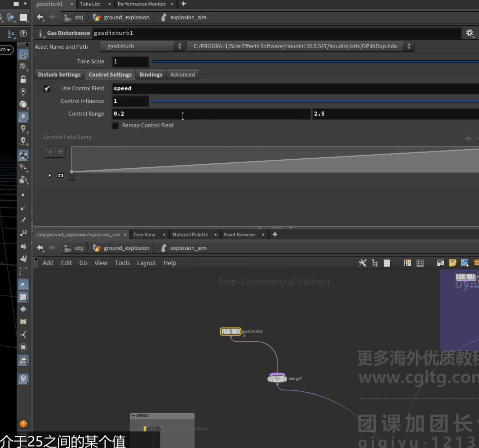Image resolution: width=479 pixels, height=448 pixels.
Task: Click the network editor wrench tools icon
Action: point(362,263)
